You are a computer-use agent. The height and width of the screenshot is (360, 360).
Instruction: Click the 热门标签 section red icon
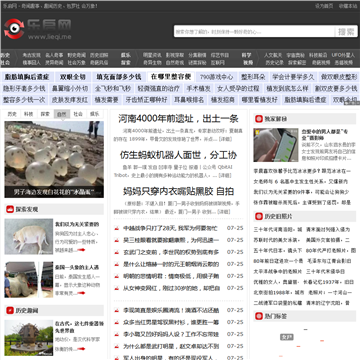tap(259, 316)
